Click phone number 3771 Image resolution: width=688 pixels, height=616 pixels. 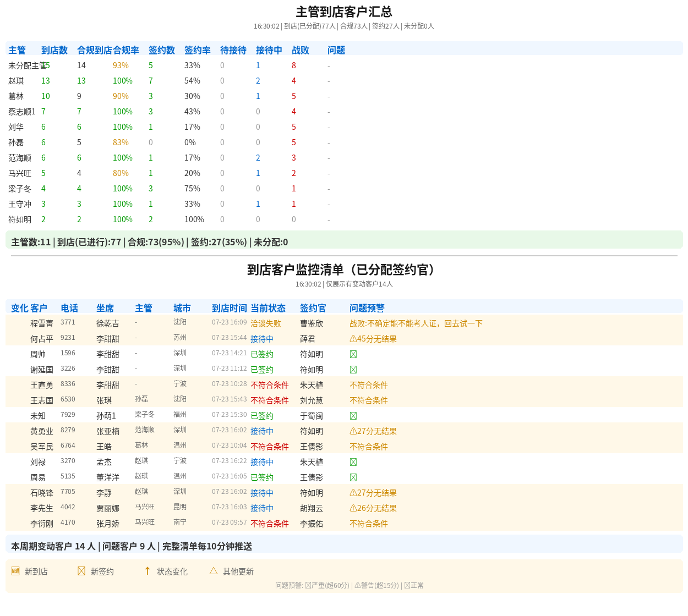coord(68,322)
